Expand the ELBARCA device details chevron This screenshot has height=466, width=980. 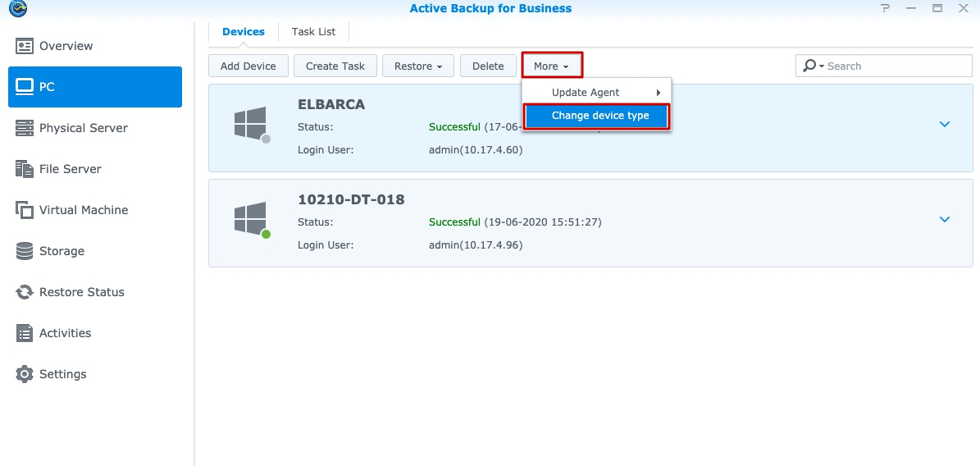coord(945,125)
